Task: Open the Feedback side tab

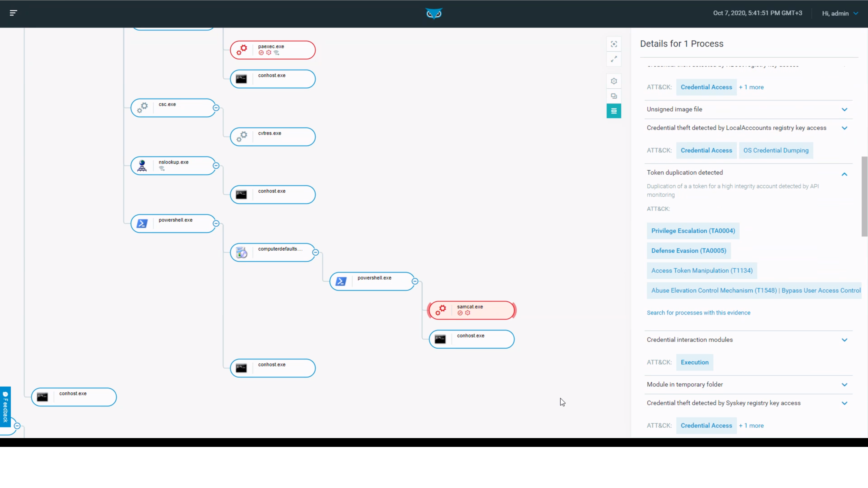Action: (5, 407)
